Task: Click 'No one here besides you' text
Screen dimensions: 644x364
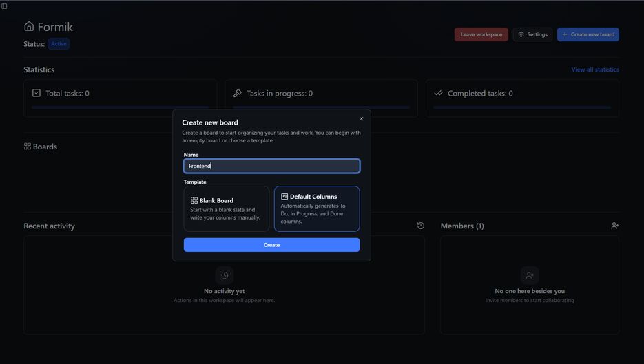Action: [x=530, y=291]
